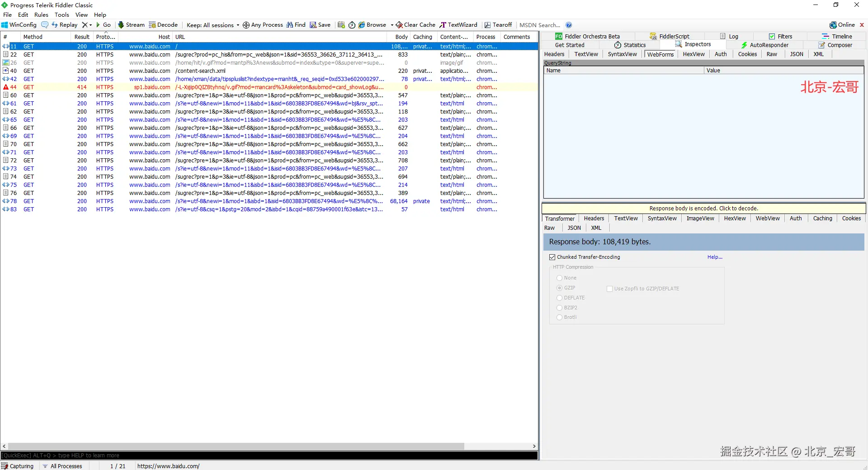Click the Browse Internet Explorer icon
The image size is (868, 470).
point(362,25)
